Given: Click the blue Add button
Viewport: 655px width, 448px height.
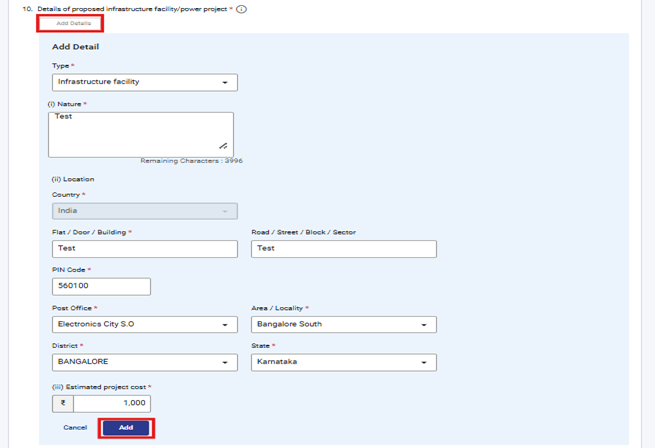Looking at the screenshot, I should pyautogui.click(x=126, y=428).
